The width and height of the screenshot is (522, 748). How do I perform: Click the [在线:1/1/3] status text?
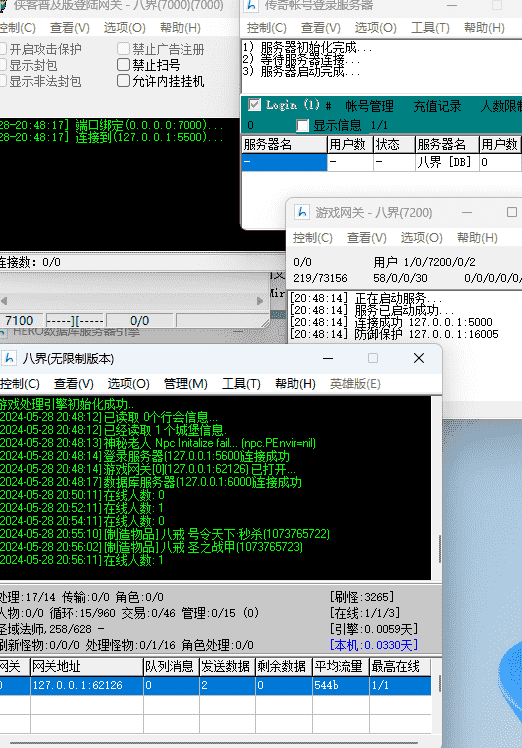tap(365, 613)
